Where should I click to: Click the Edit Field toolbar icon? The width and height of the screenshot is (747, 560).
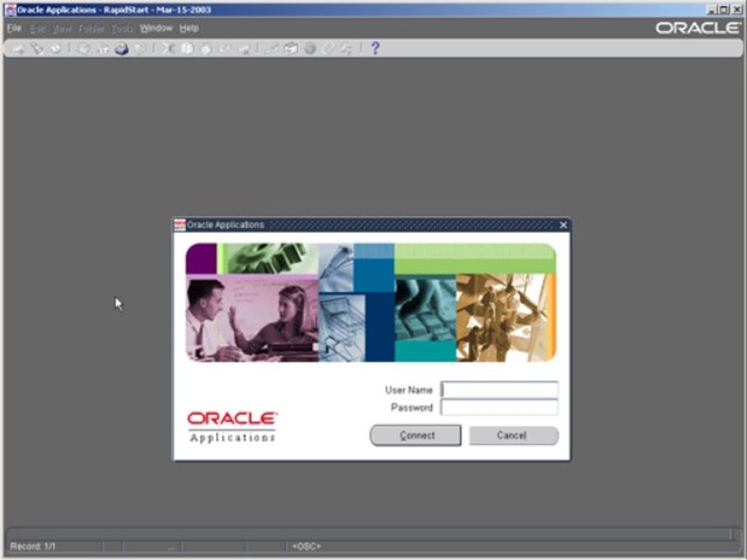pyautogui.click(x=271, y=49)
